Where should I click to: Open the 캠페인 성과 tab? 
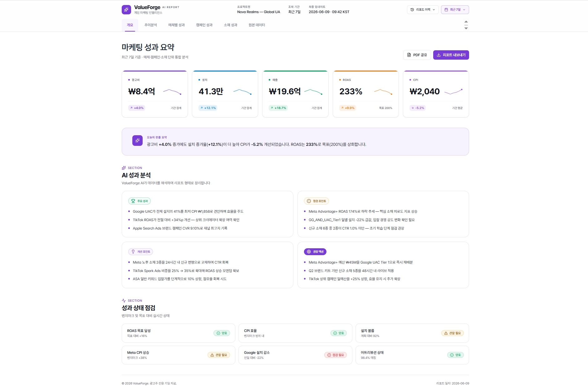click(x=204, y=25)
